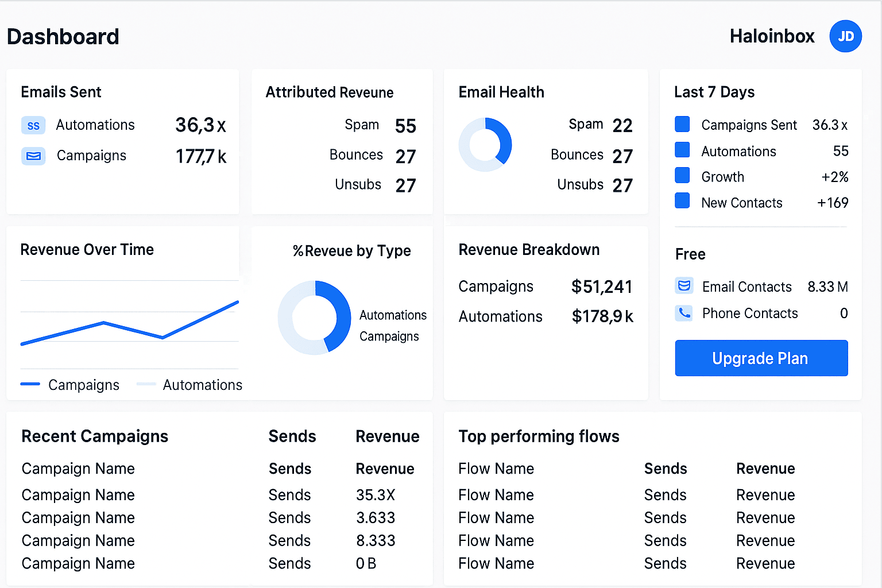Image resolution: width=882 pixels, height=588 pixels.
Task: Click the Sends column header in Recent Campaigns
Action: click(x=292, y=436)
